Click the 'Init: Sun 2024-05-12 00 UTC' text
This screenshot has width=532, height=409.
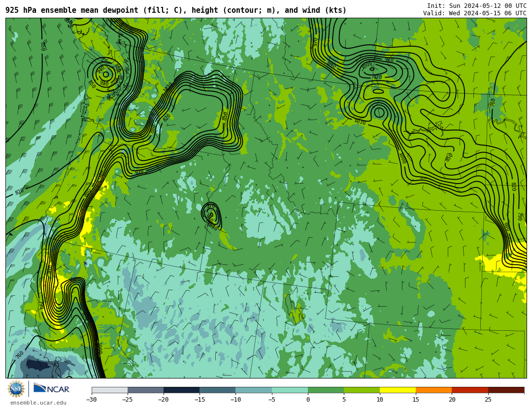click(477, 6)
